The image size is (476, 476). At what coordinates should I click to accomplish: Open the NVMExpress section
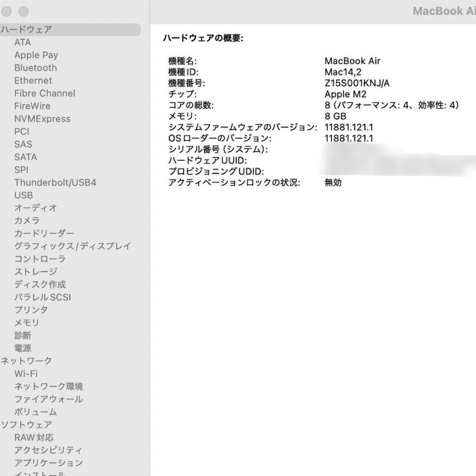point(43,119)
